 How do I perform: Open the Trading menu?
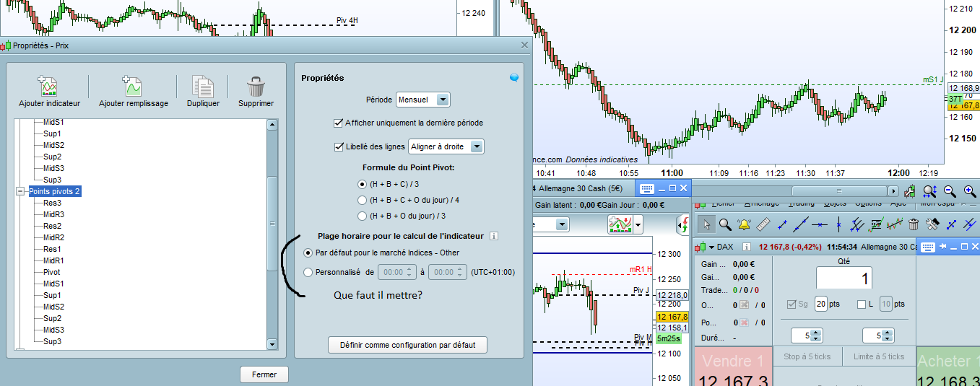point(801,203)
